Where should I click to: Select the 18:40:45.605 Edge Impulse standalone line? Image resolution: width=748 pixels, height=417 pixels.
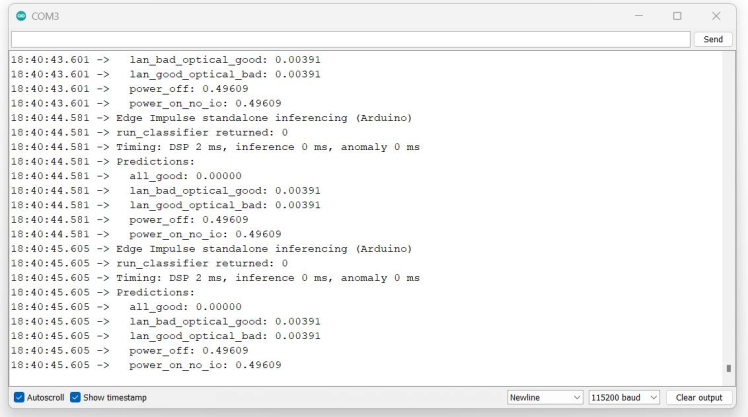pyautogui.click(x=211, y=249)
